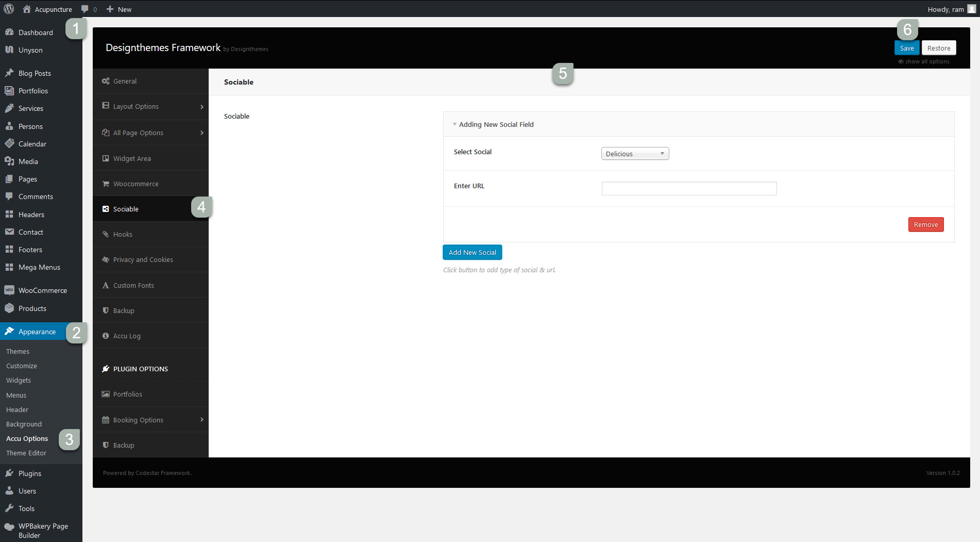Click the Hooks icon in framework menu
Viewport: 980px width, 542px height.
point(106,234)
